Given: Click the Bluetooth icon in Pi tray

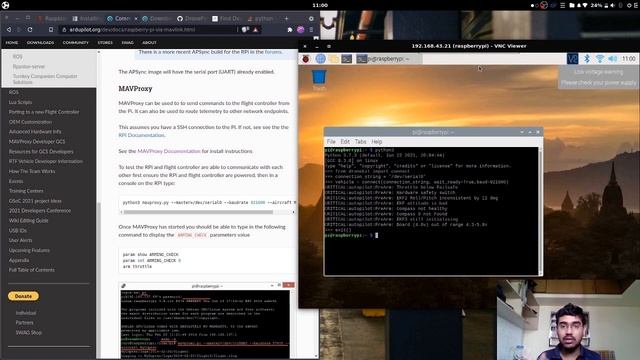Looking at the screenshot, I should (587, 59).
